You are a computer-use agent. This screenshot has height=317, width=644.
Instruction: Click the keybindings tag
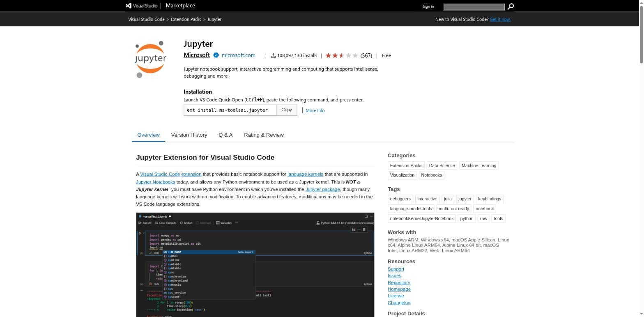pos(490,199)
